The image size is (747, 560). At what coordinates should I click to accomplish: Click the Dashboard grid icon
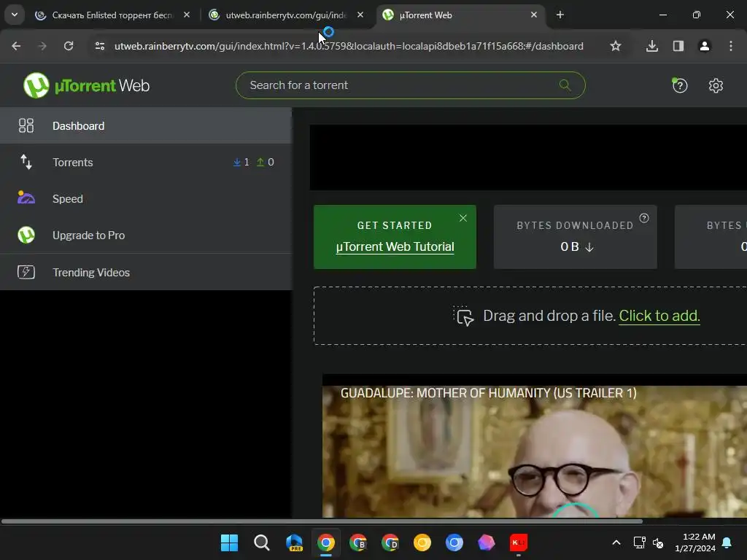26,125
